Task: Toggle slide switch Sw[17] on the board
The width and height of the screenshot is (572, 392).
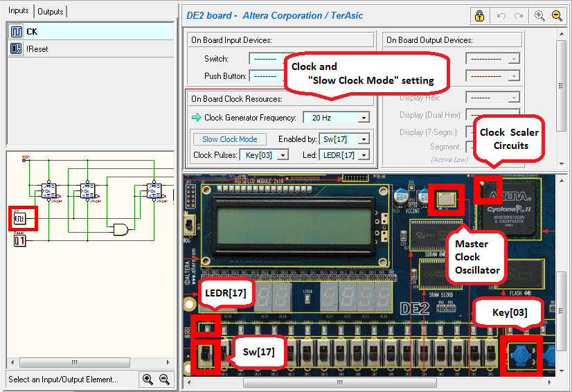Action: click(206, 356)
